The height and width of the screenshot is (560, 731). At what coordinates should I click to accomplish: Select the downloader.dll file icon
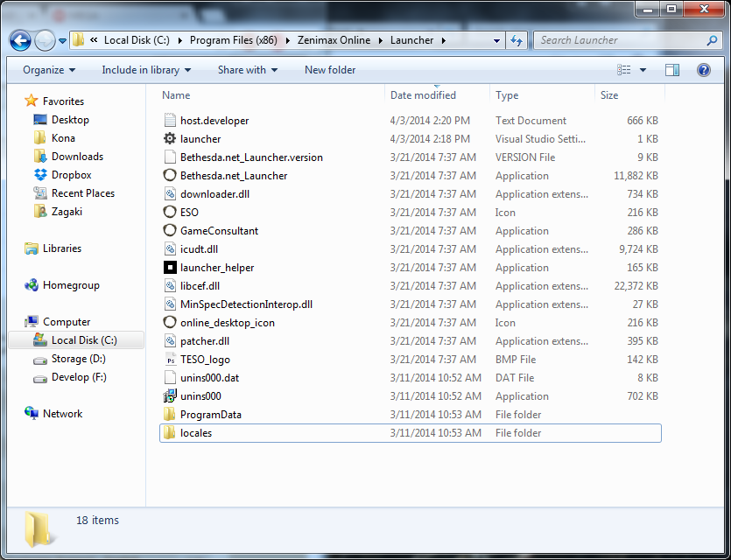pos(170,193)
